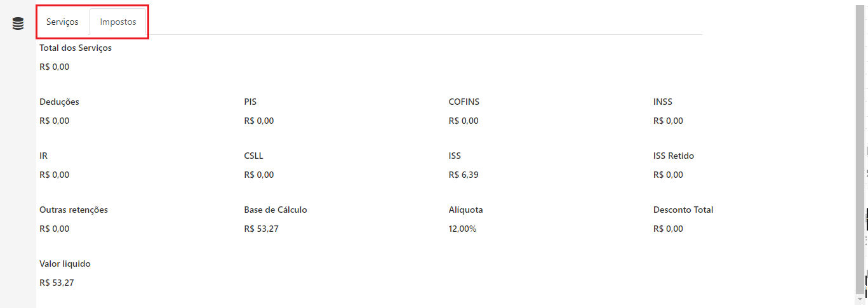
Task: Click the CSLL label
Action: click(253, 156)
